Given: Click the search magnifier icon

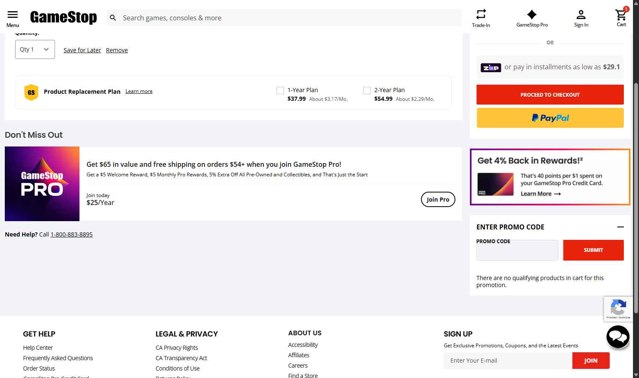Looking at the screenshot, I should (113, 18).
